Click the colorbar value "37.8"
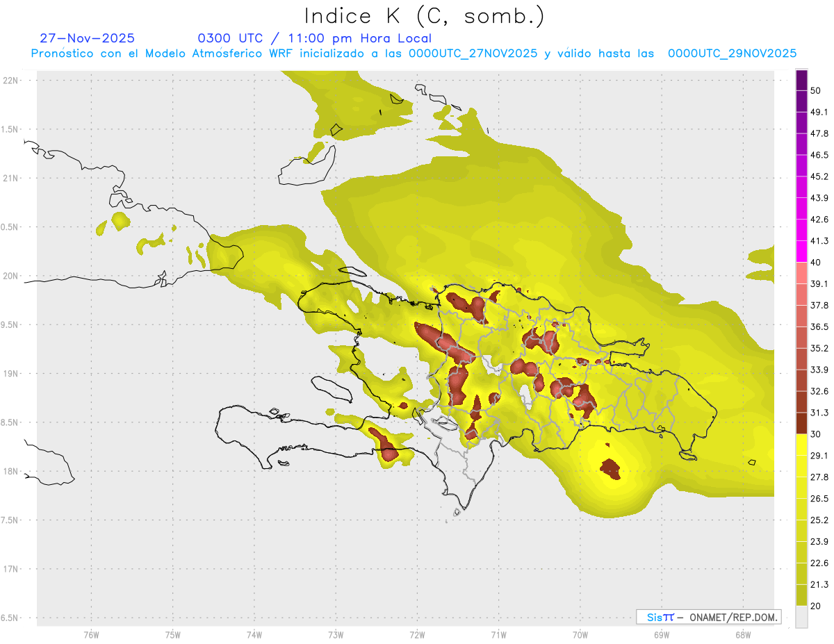Screen dimensions: 834x644 (819, 305)
